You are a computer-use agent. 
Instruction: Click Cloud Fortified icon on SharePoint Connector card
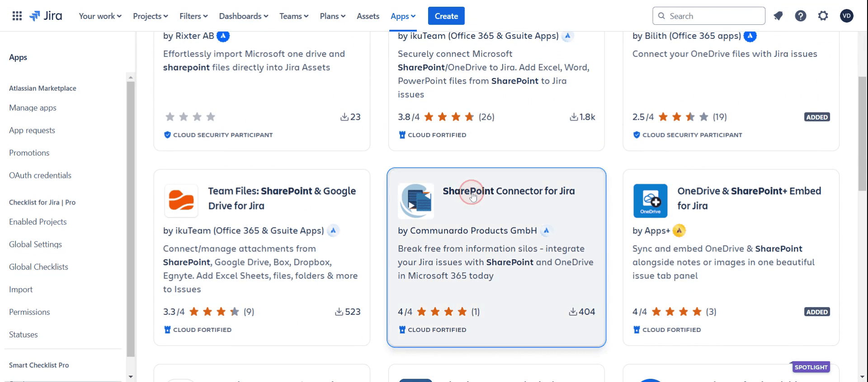[x=402, y=330]
